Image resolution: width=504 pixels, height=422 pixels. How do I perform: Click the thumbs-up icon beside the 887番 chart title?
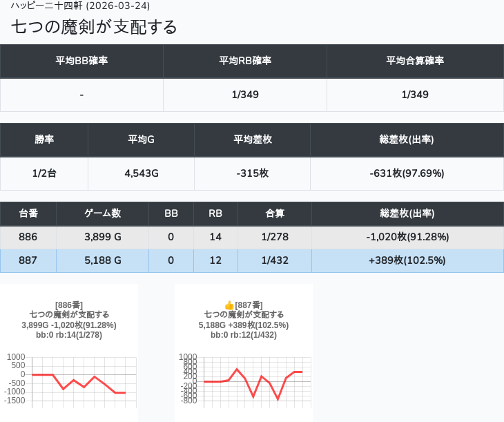(229, 305)
